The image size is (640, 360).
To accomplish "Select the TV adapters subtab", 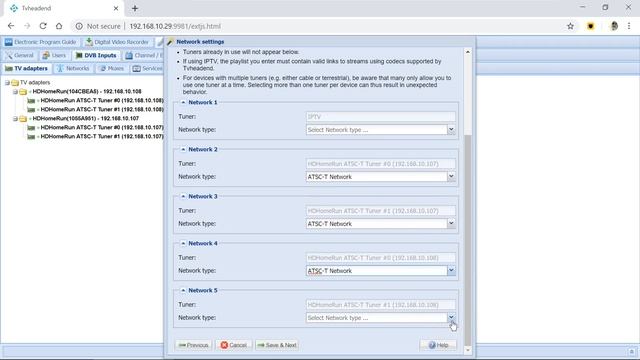I will (27, 69).
